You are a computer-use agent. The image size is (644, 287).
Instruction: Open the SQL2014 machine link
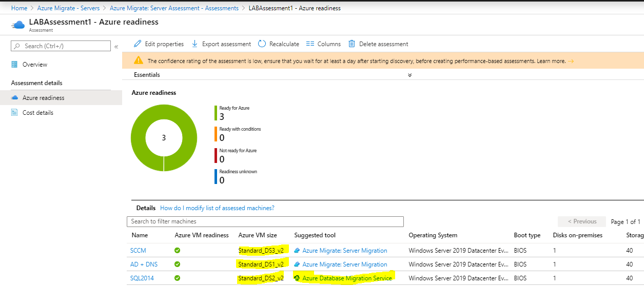click(x=142, y=278)
